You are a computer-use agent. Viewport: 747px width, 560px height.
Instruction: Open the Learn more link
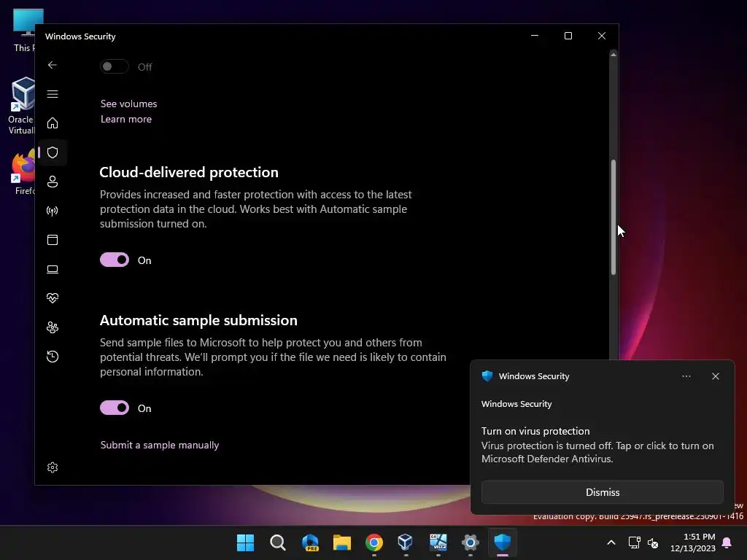pos(126,119)
